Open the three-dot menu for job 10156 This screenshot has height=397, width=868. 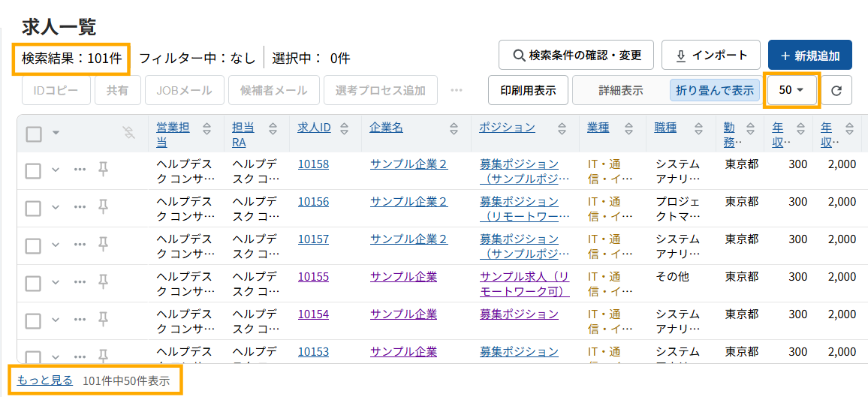coord(80,208)
